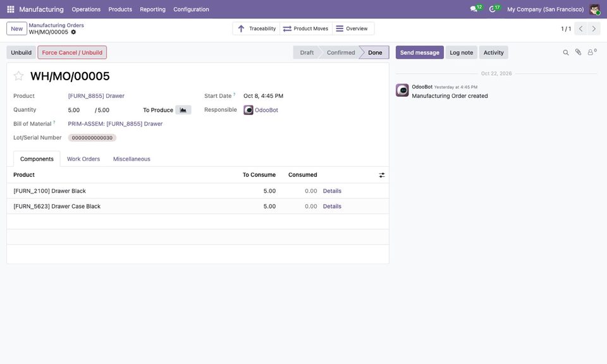Switch to the Work Orders tab

pos(83,159)
